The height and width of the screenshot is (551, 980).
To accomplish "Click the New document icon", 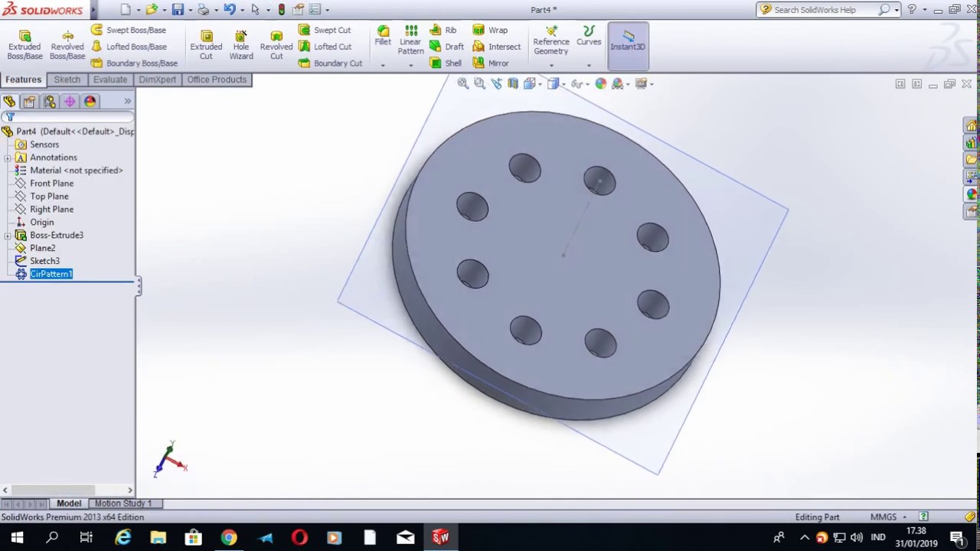I will click(126, 10).
